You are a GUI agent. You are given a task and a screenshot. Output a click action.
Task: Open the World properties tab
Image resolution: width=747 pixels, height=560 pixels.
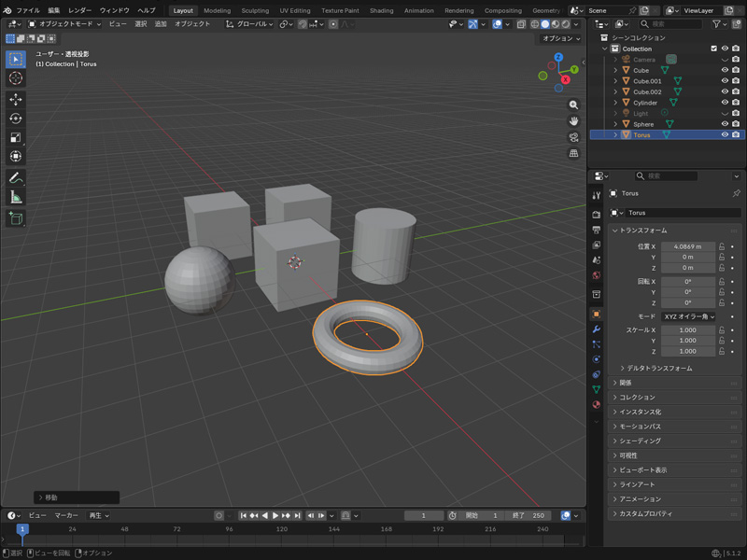596,275
